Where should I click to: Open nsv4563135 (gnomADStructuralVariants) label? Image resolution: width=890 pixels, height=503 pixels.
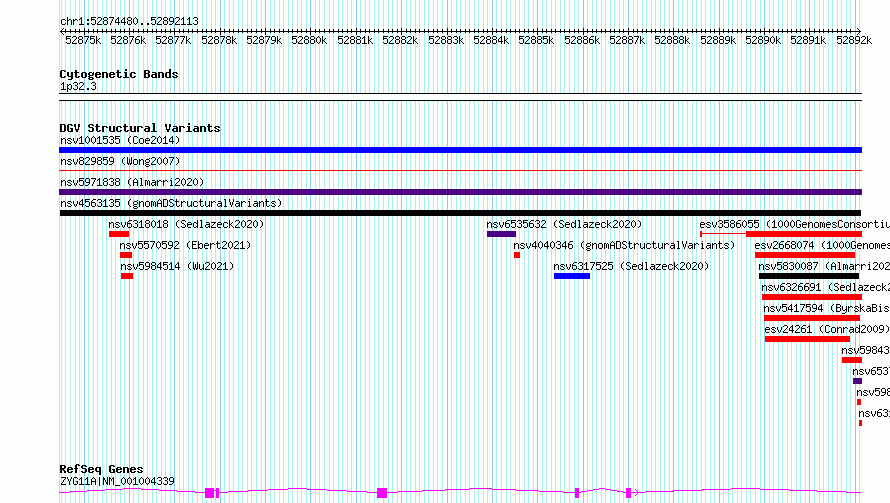[x=171, y=203]
